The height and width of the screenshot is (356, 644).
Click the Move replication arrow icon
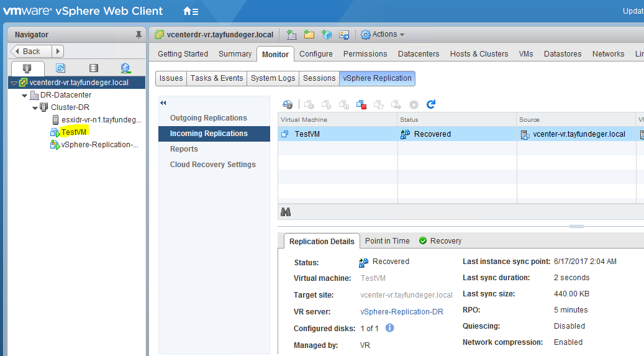(x=396, y=104)
